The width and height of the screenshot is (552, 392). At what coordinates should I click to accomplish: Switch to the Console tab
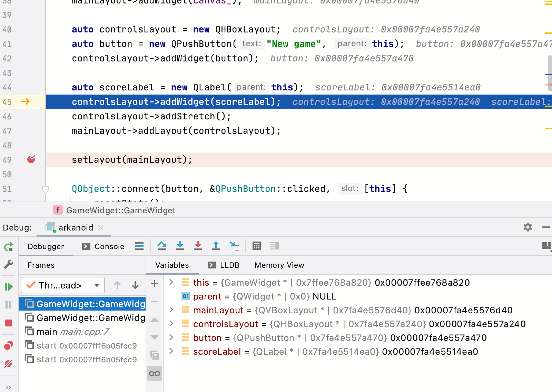103,246
